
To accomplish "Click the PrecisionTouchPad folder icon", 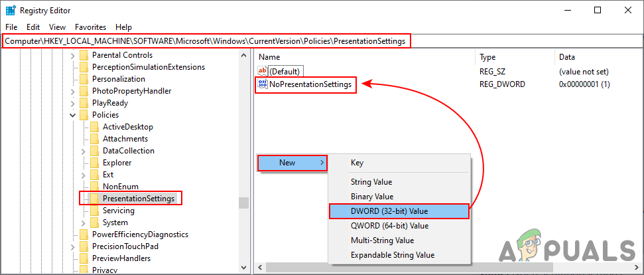I will point(84,246).
